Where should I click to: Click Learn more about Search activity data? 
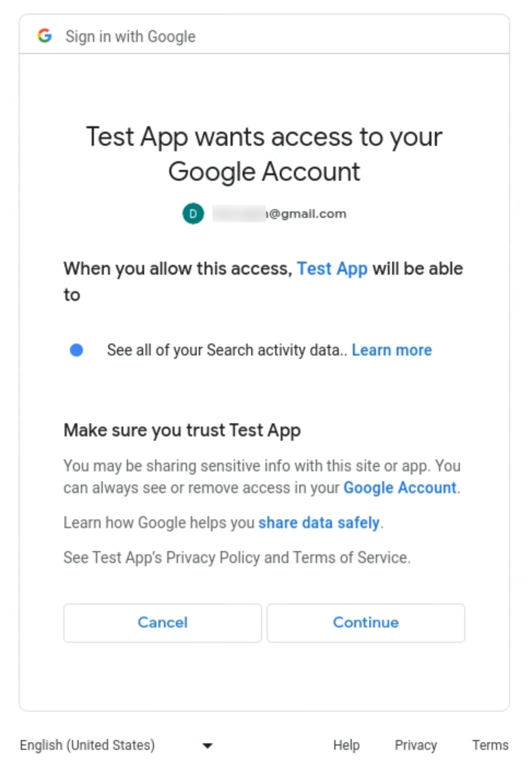click(392, 350)
